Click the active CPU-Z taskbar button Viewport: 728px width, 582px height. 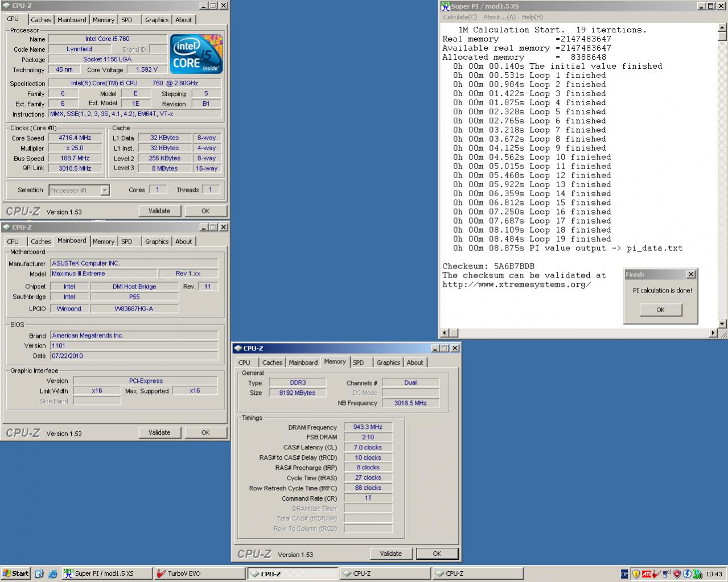(x=293, y=573)
